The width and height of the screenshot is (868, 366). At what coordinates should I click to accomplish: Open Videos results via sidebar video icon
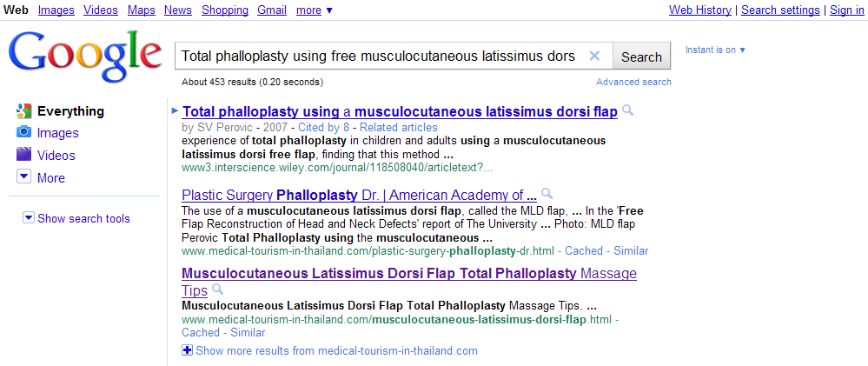pos(24,156)
